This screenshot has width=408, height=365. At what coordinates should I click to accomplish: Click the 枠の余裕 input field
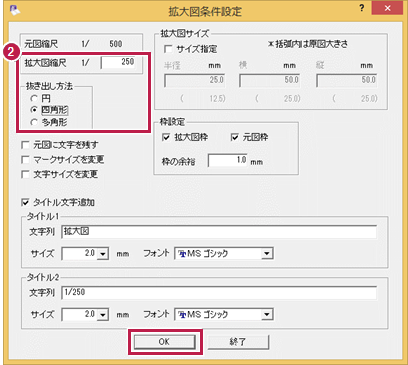tap(228, 160)
